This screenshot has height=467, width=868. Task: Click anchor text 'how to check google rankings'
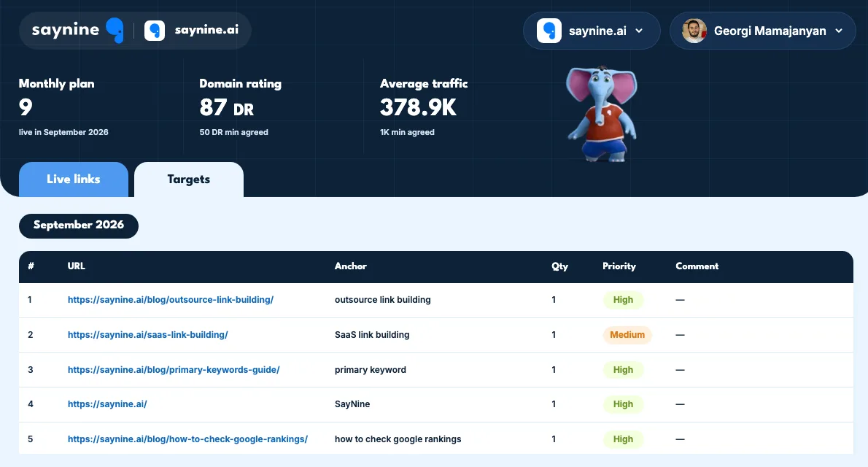tap(398, 439)
